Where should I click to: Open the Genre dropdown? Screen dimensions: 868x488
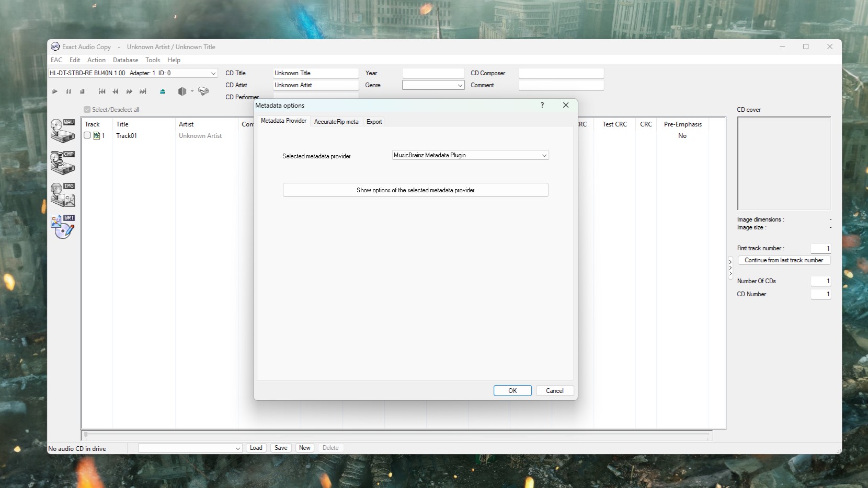(460, 85)
